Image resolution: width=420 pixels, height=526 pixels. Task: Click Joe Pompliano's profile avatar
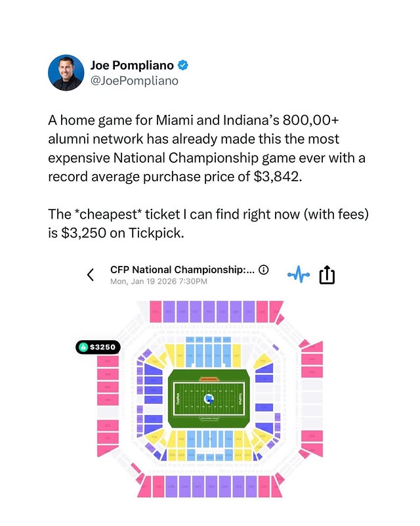click(65, 73)
